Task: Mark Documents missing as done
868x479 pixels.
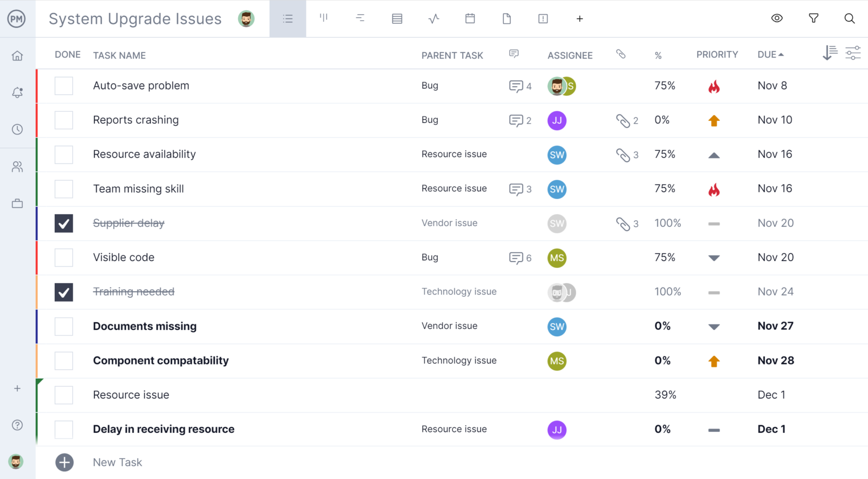Action: tap(64, 327)
